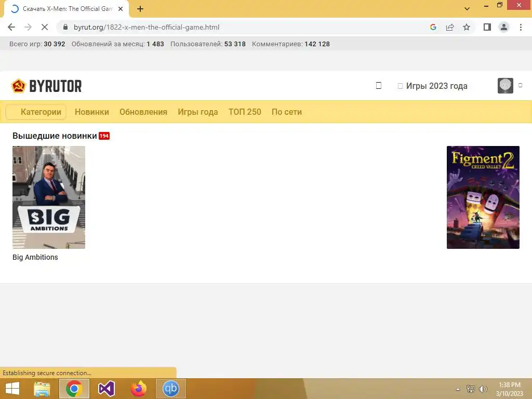Click the forward navigation arrow

28,27
